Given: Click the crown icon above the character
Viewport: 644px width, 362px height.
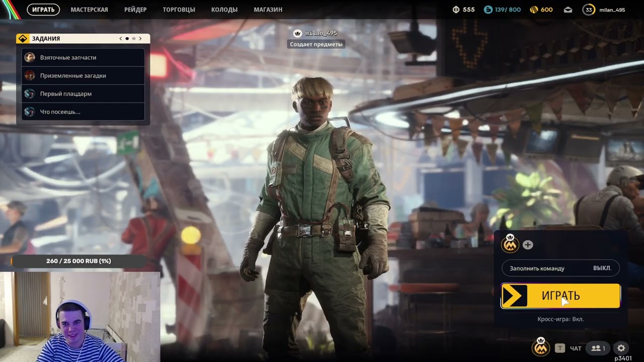Looking at the screenshot, I should [x=297, y=33].
